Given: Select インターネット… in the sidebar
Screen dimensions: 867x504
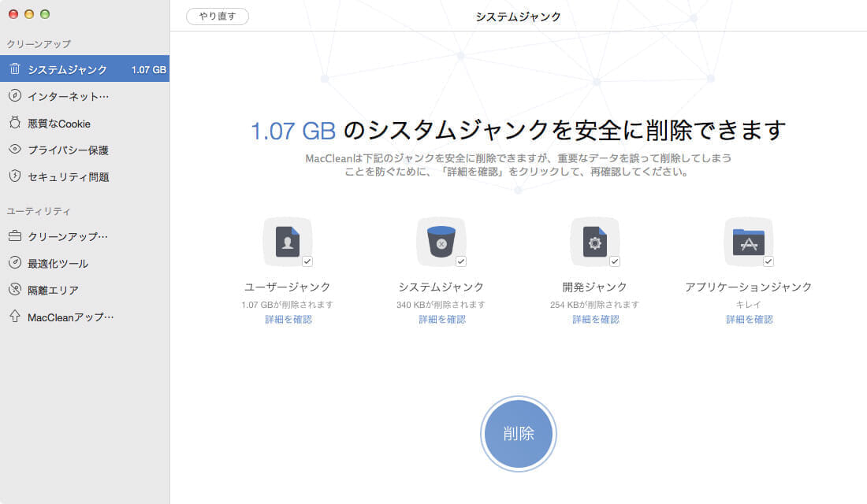Looking at the screenshot, I should click(68, 96).
